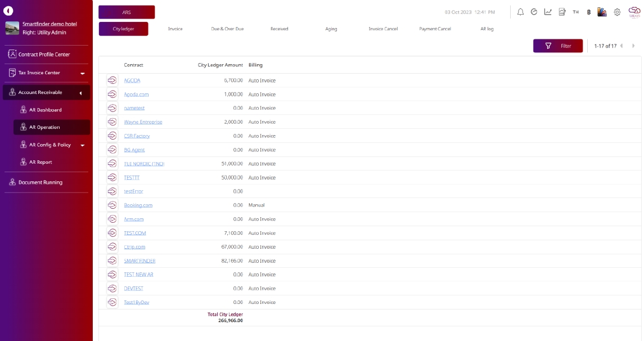Click the row icon beside Ctrip.com
The width and height of the screenshot is (644, 341).
click(x=112, y=247)
